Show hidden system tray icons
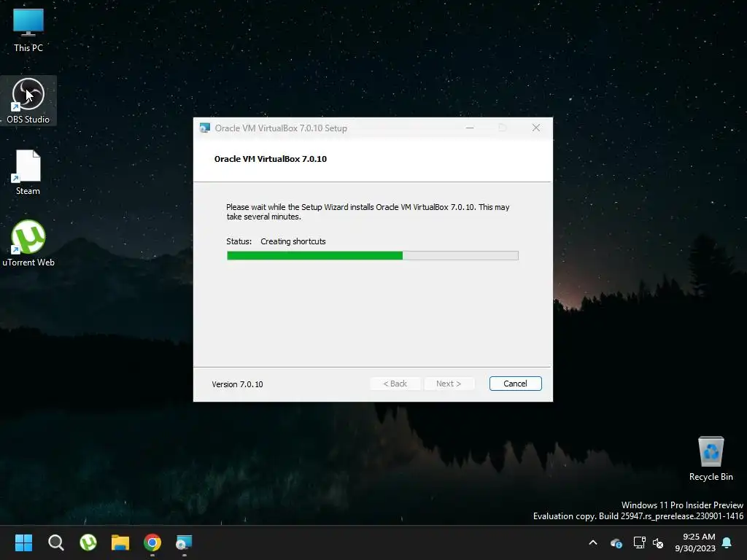The image size is (747, 560). 593,542
